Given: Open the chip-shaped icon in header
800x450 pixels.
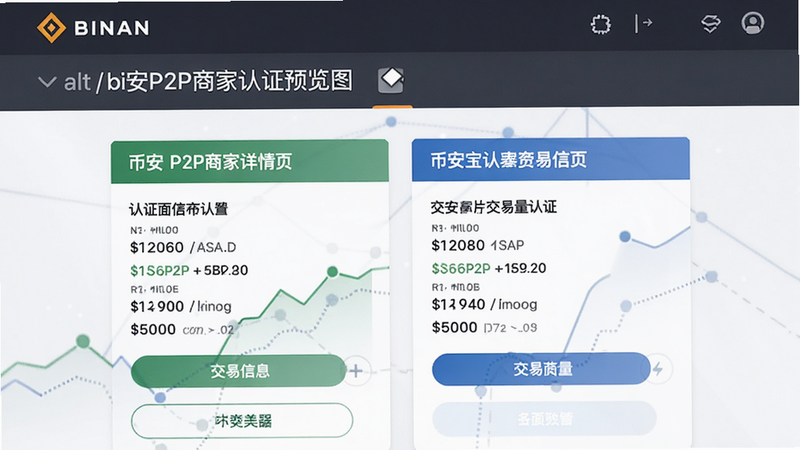Looking at the screenshot, I should tap(601, 24).
